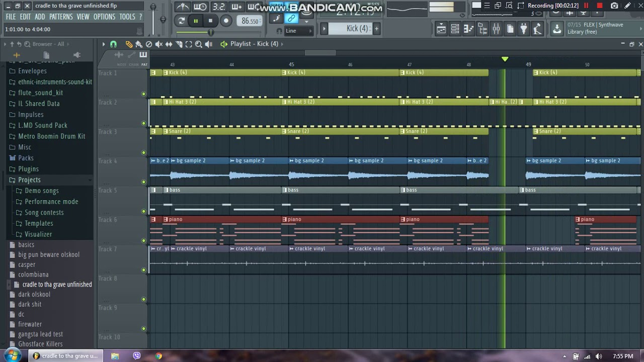
Task: Expand the Metro Boomin Drum Kit folder
Action: tap(52, 136)
